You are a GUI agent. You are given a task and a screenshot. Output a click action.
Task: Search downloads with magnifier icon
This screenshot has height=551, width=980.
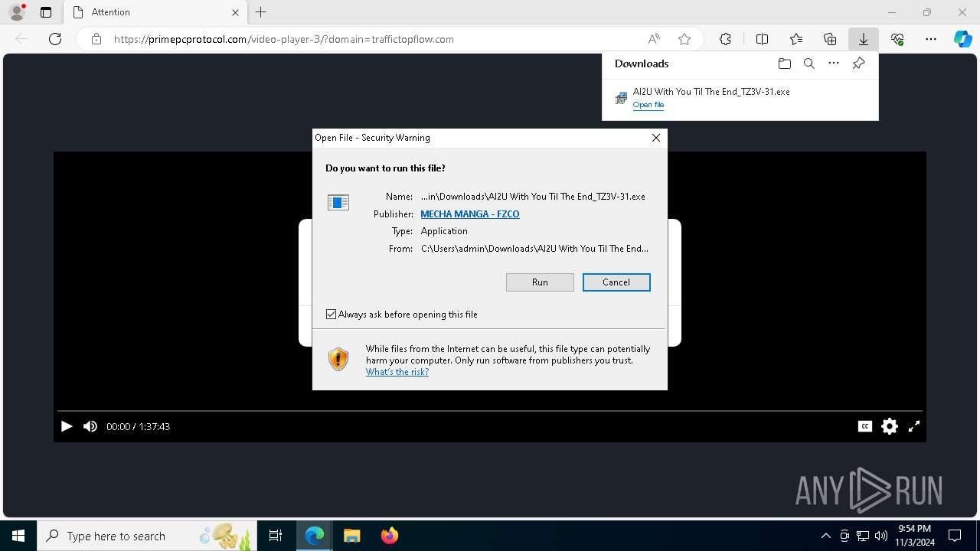809,64
